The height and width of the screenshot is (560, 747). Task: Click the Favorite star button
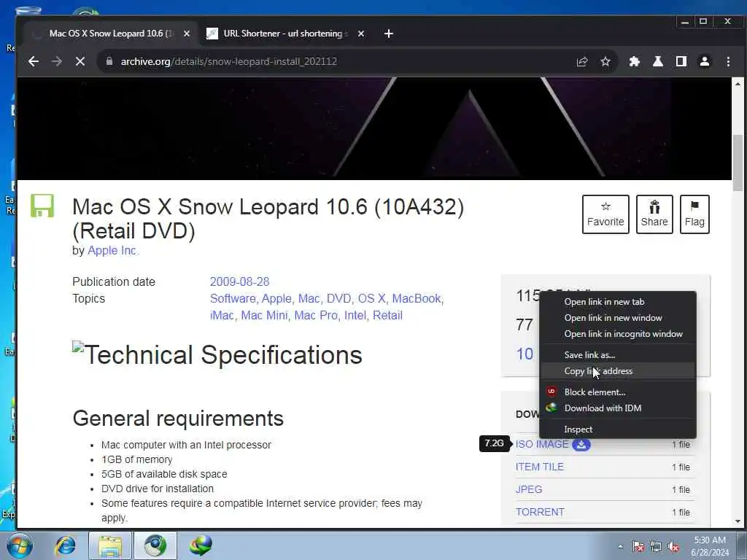tap(605, 214)
